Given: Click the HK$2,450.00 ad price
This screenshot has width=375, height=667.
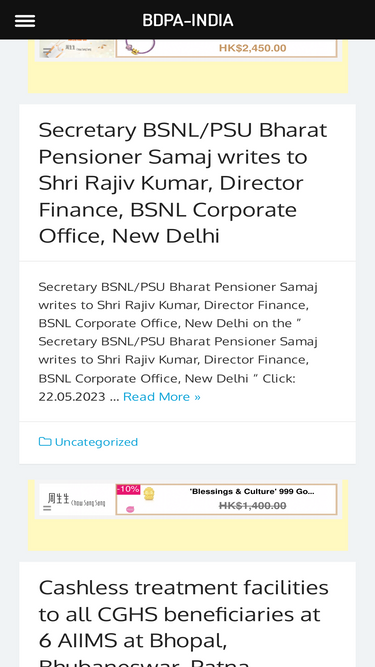Looking at the screenshot, I should (x=253, y=48).
